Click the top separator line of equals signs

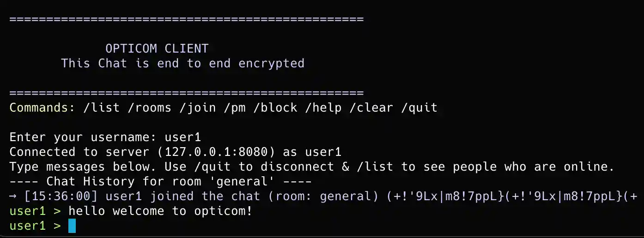[187, 19]
